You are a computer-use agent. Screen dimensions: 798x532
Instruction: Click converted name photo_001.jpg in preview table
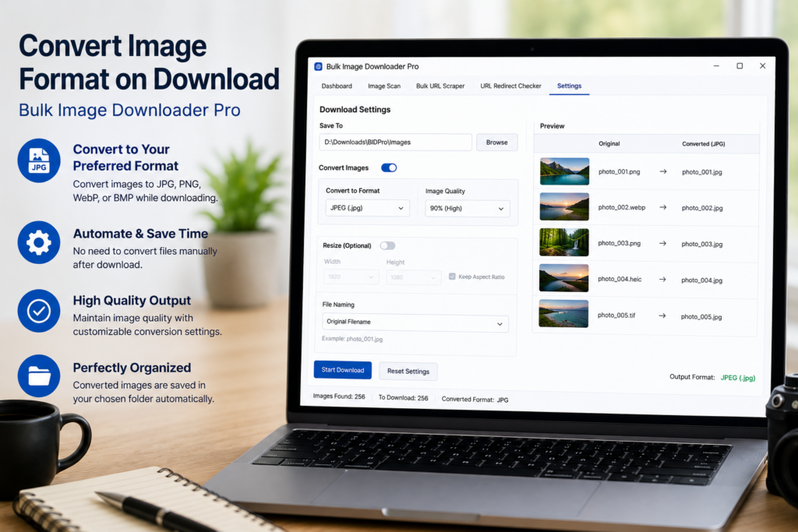click(x=702, y=172)
